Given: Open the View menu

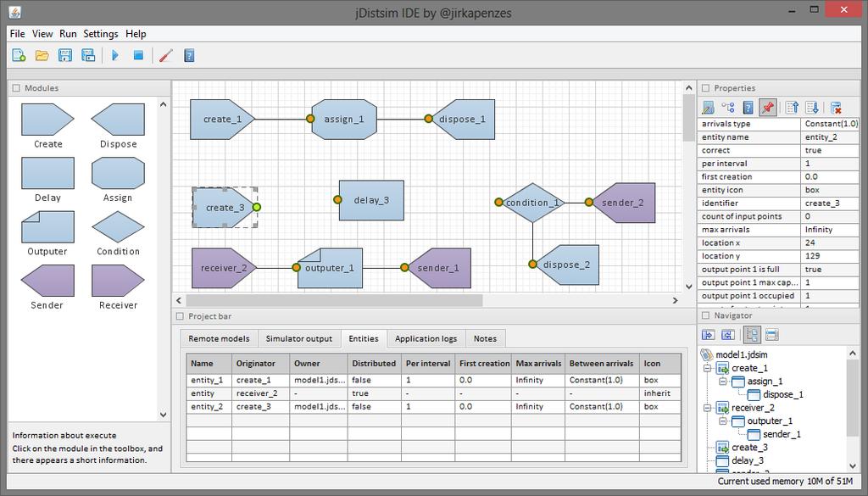Looking at the screenshot, I should pos(42,34).
